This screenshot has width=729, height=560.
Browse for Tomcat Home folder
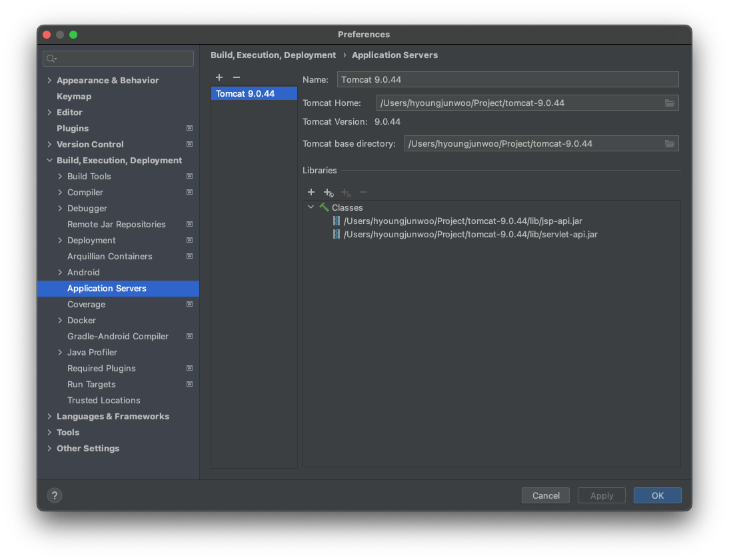(x=670, y=103)
